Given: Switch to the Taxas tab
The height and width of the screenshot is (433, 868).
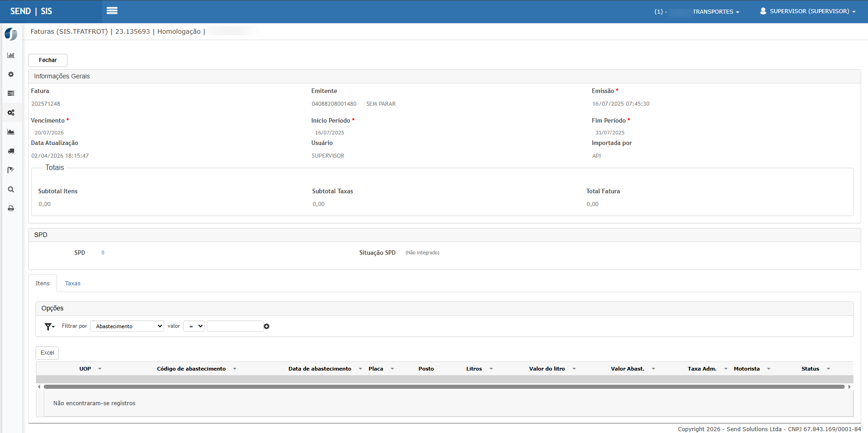Looking at the screenshot, I should 72,284.
